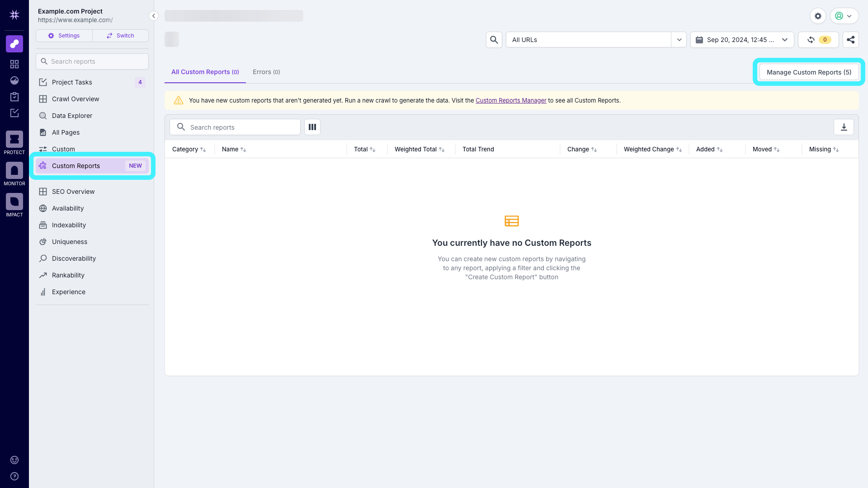Toggle the column visibility selector
868x488 pixels.
312,127
